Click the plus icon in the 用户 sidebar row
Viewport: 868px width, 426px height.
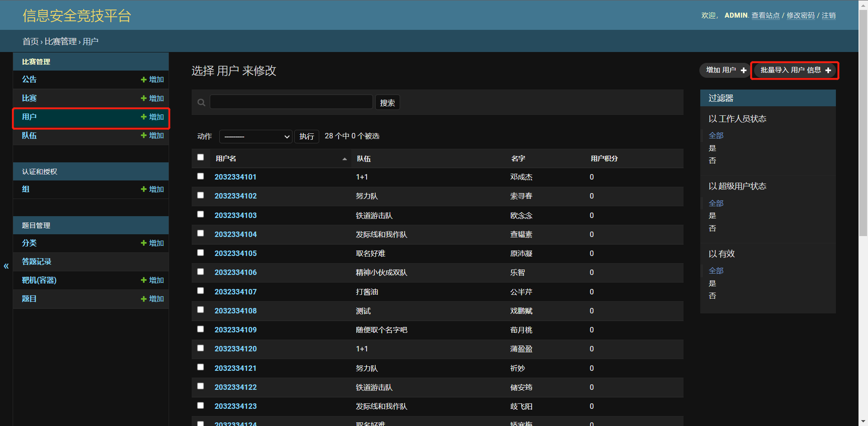[x=144, y=117]
